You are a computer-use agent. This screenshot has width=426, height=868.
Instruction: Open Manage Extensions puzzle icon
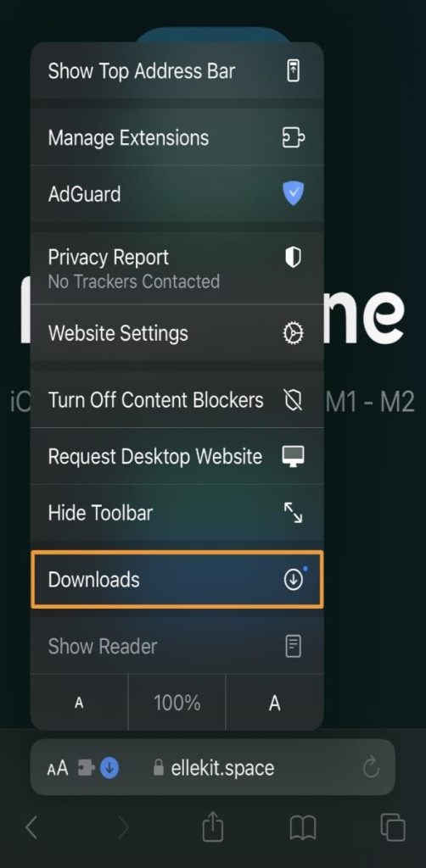point(293,138)
